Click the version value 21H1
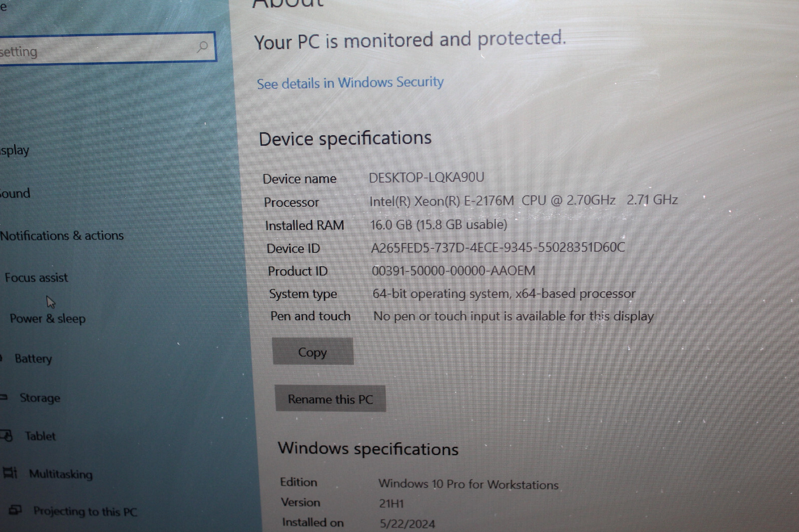Viewport: 799px width, 532px height. click(391, 504)
